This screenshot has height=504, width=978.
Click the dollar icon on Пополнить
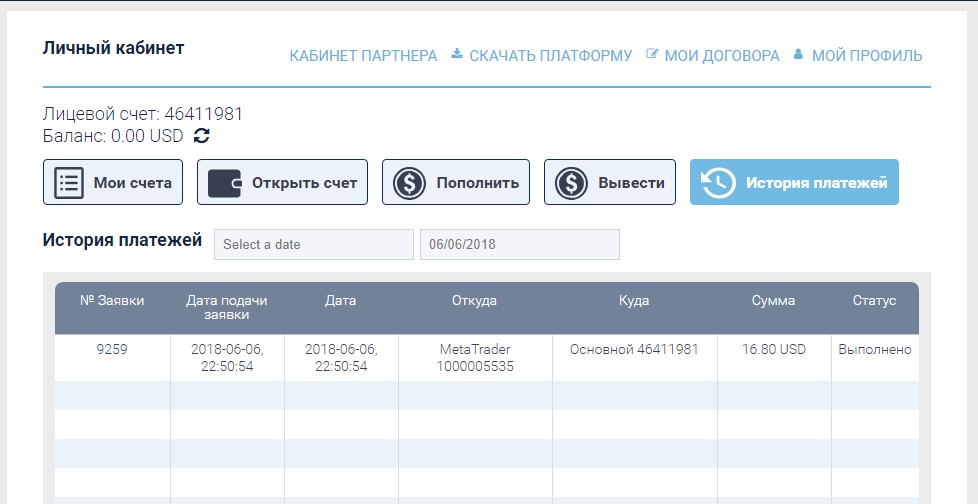[x=409, y=183]
